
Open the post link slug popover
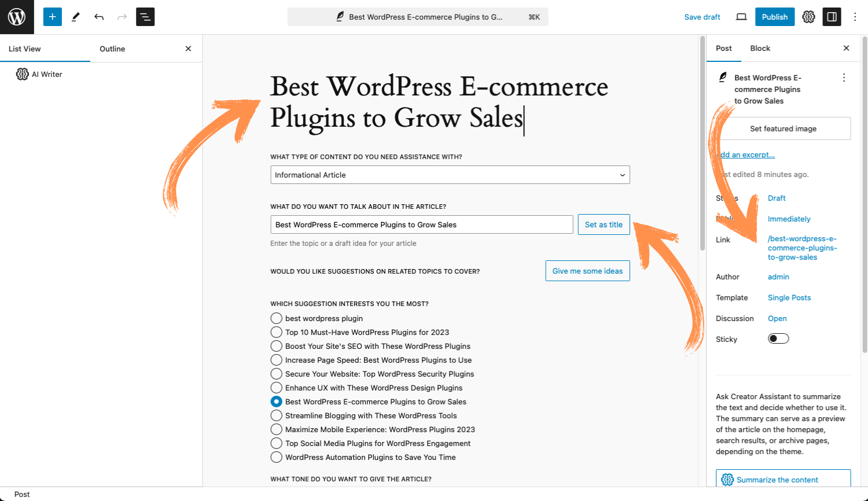click(802, 248)
